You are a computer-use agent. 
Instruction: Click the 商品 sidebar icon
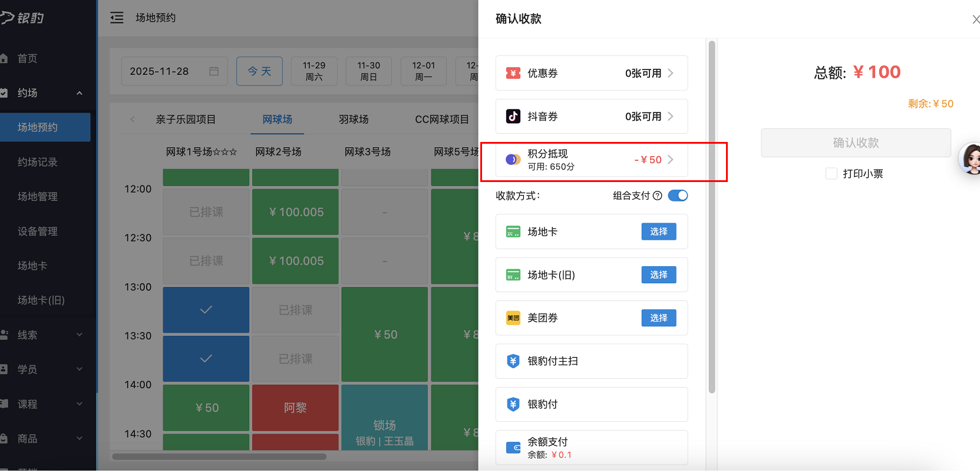pyautogui.click(x=4, y=439)
